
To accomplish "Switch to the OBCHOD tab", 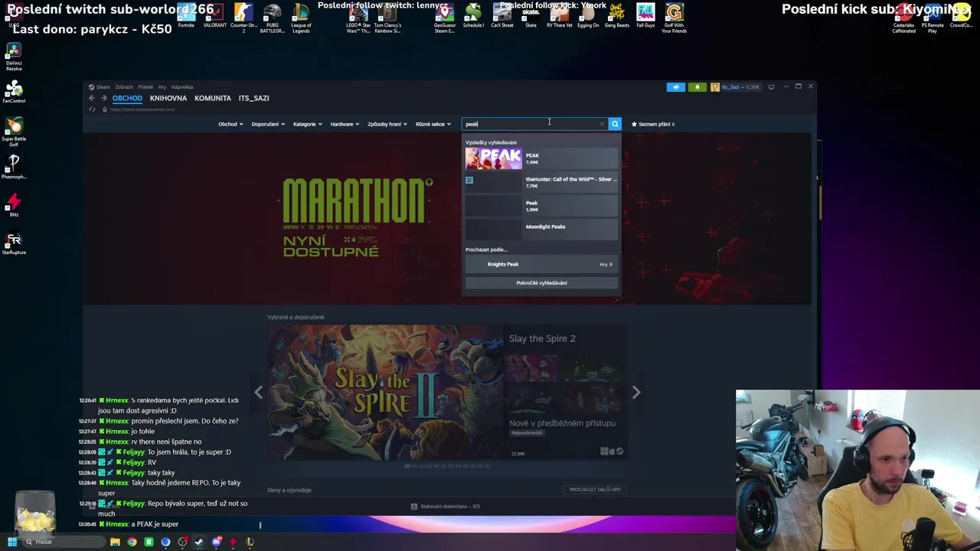I will click(127, 98).
